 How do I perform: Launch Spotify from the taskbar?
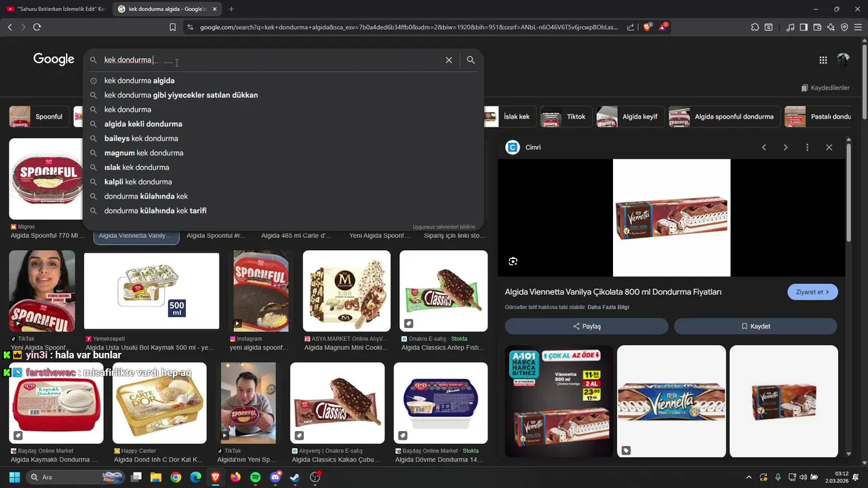(255, 477)
